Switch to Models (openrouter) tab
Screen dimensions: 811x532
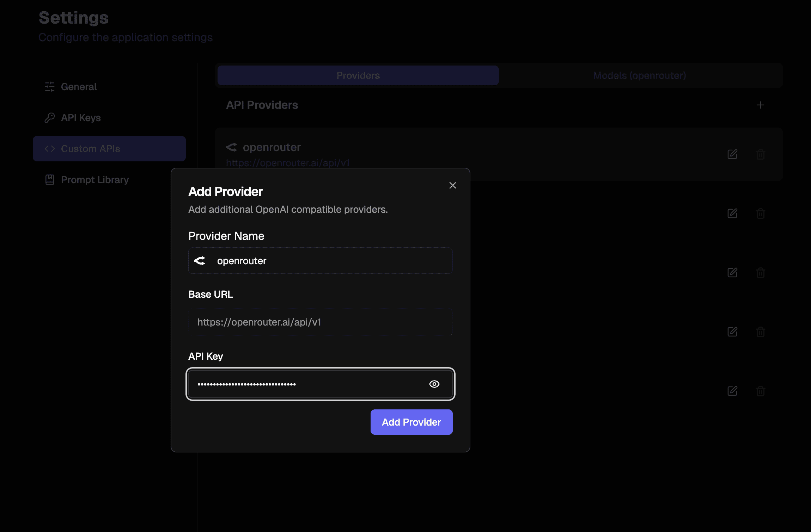[x=640, y=75]
